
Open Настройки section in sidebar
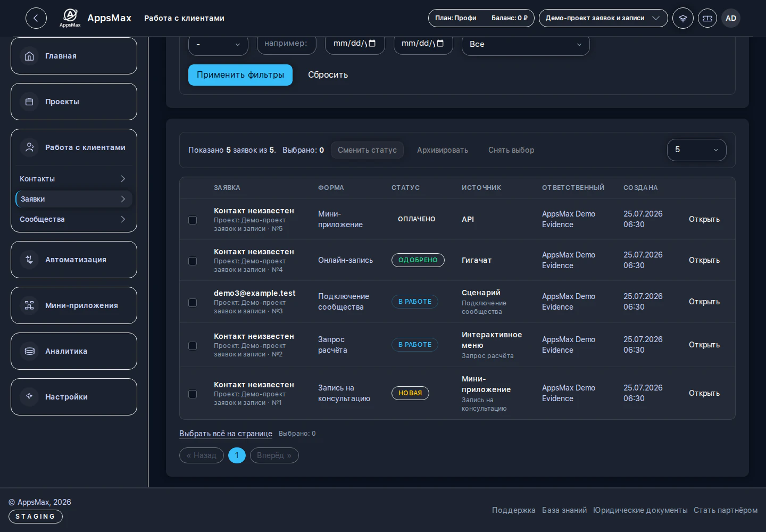[74, 397]
